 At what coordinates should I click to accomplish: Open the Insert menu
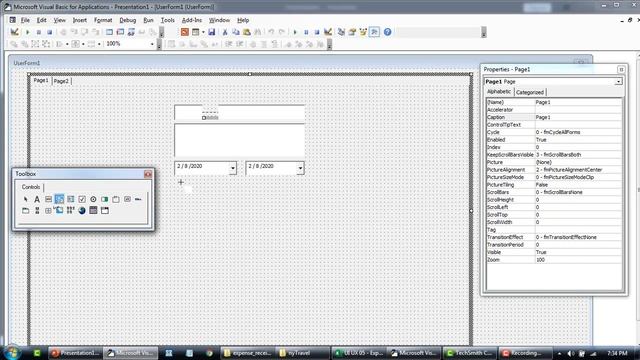point(80,20)
